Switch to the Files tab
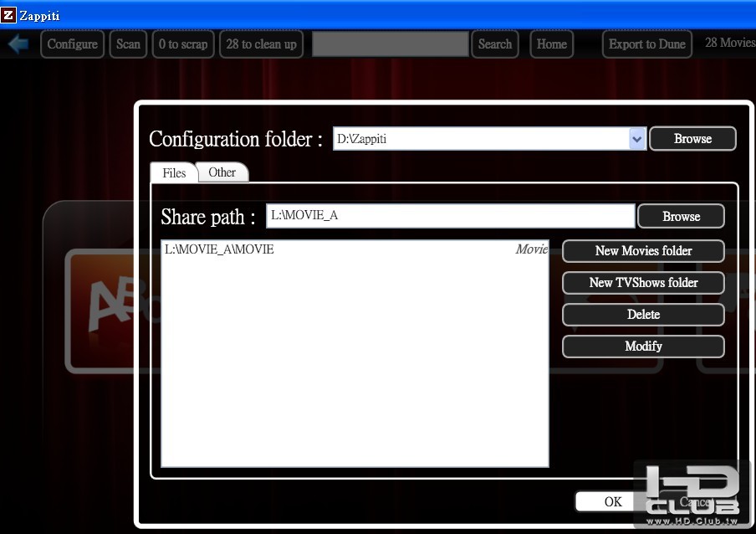This screenshot has width=756, height=534. (174, 172)
